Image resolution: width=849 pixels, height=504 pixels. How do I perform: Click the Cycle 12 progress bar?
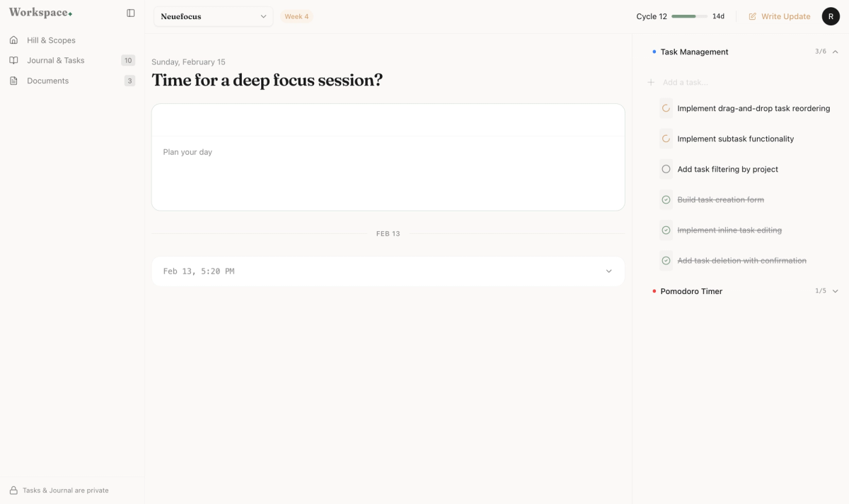pyautogui.click(x=688, y=16)
